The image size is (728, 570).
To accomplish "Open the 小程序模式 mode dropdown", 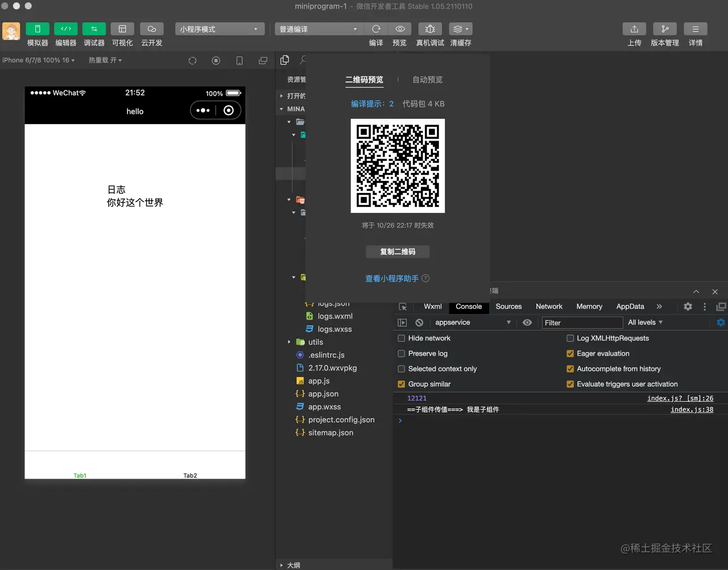I will (220, 29).
